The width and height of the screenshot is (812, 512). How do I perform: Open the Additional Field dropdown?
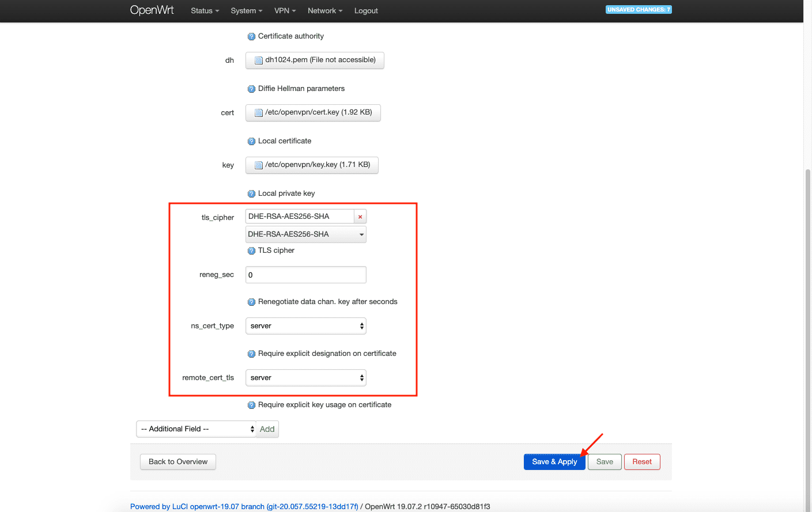[x=196, y=429]
